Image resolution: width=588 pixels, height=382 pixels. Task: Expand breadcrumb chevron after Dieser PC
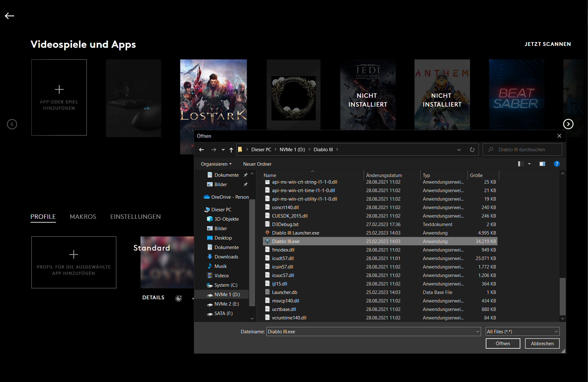[275, 149]
